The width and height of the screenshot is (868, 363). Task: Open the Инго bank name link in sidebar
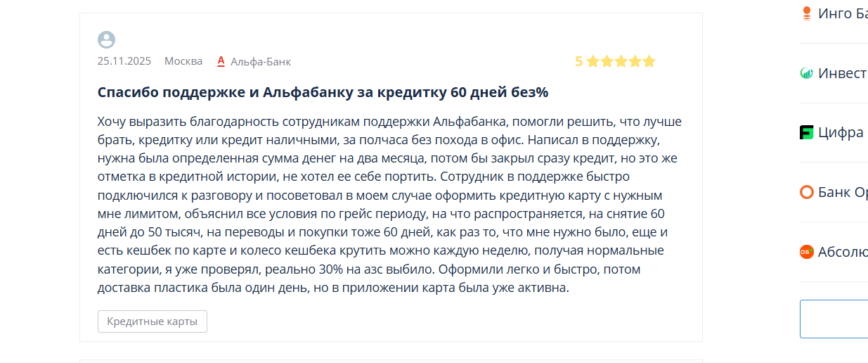point(843,13)
